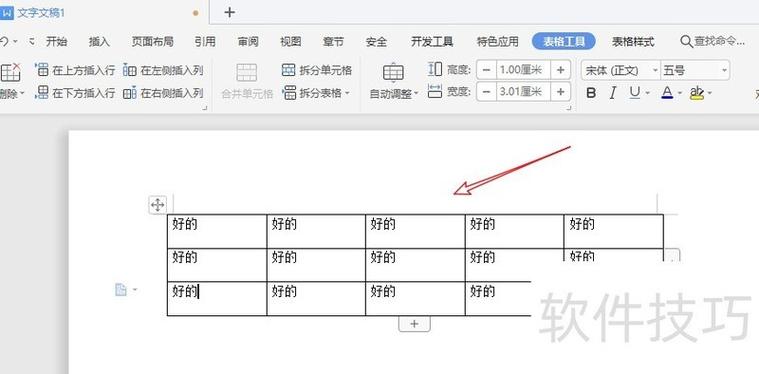Switch to the Special Features tab
759x374 pixels.
[x=498, y=42]
